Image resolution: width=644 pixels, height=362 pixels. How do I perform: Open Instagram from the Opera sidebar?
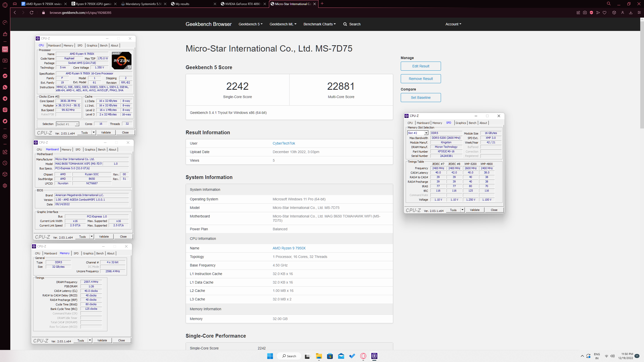pyautogui.click(x=5, y=110)
